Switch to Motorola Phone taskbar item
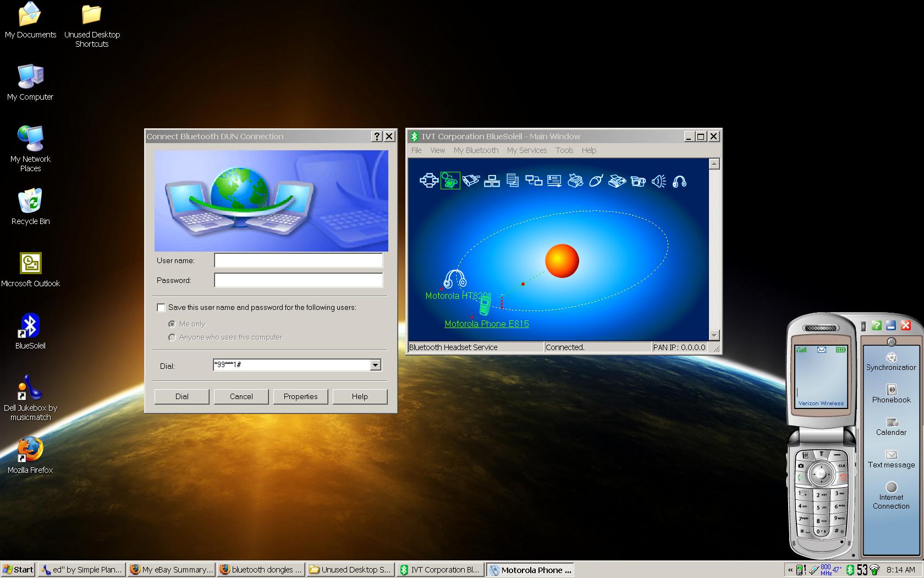 [x=531, y=570]
